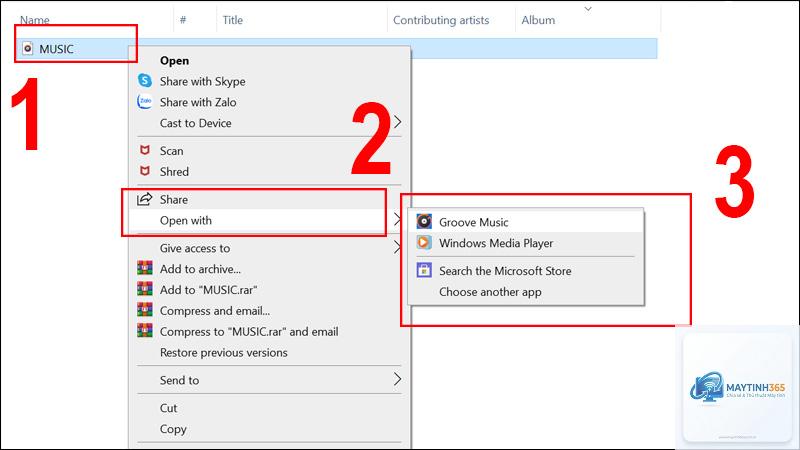
Task: Choose Add to archive...
Action: click(201, 269)
